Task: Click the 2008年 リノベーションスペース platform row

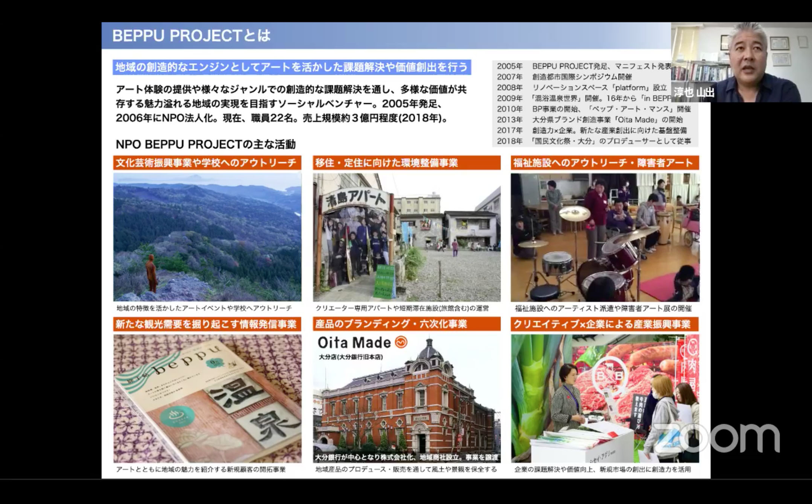Action: (581, 87)
